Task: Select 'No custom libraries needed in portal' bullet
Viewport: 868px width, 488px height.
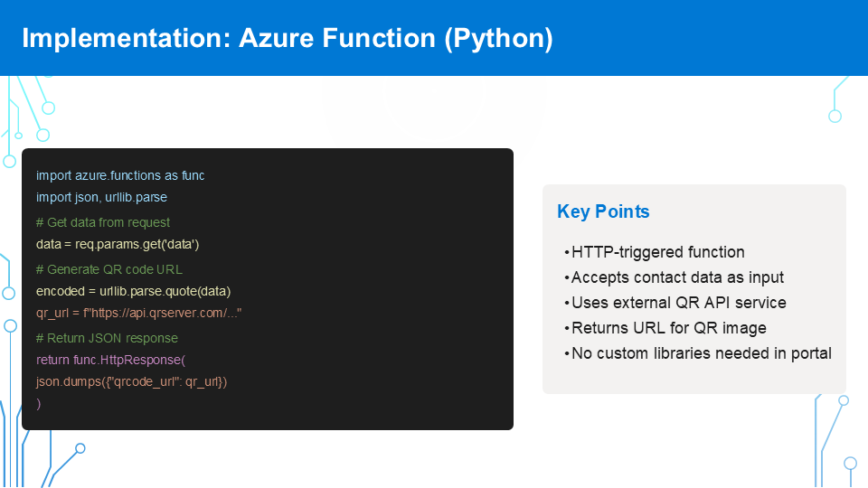Action: [x=701, y=353]
